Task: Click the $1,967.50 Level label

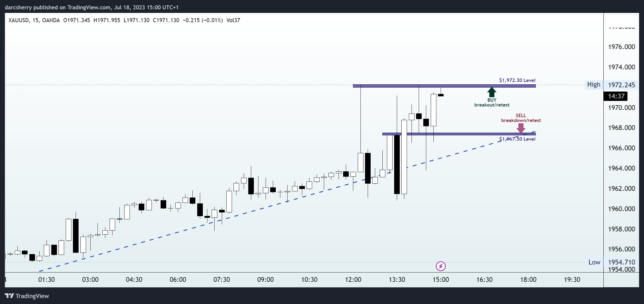Action: pyautogui.click(x=517, y=139)
